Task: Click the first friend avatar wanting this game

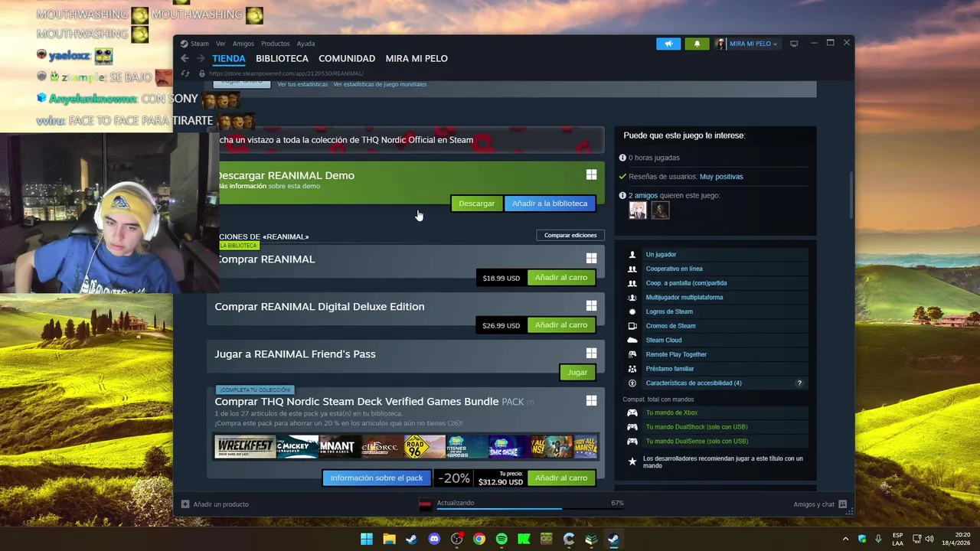Action: (638, 210)
